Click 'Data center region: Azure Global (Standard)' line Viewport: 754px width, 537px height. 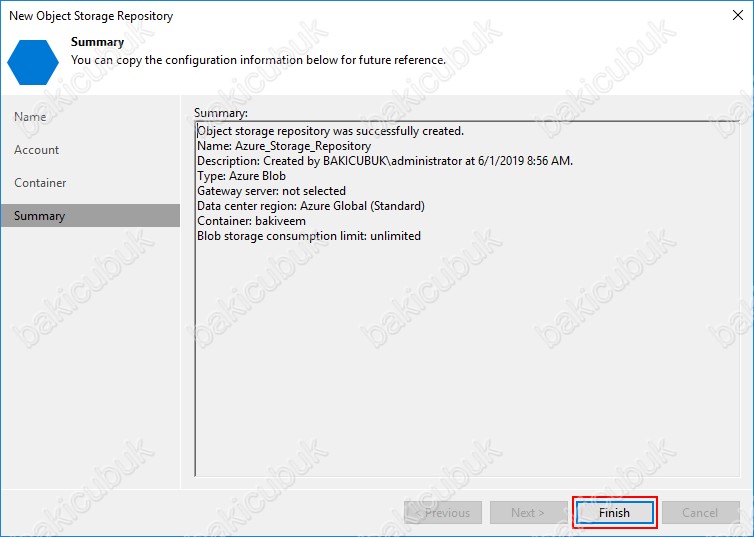tap(311, 206)
